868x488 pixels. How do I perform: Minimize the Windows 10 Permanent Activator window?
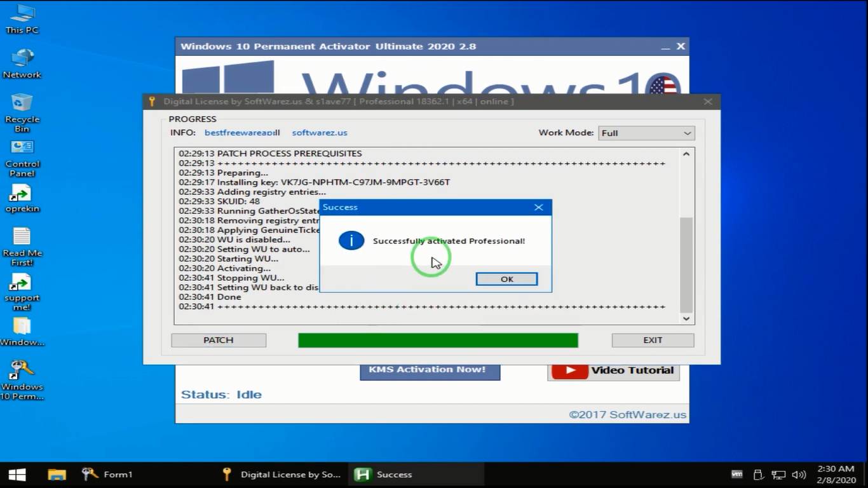665,47
